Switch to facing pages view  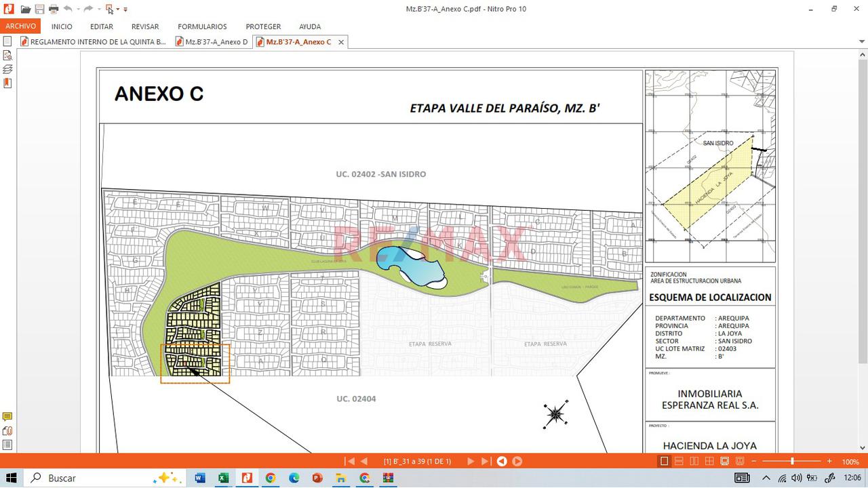pyautogui.click(x=694, y=462)
